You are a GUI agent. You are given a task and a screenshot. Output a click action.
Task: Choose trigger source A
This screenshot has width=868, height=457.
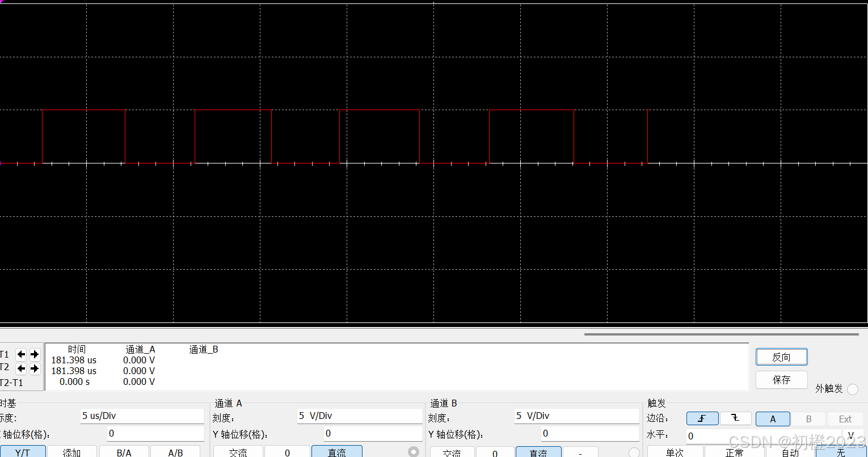773,419
